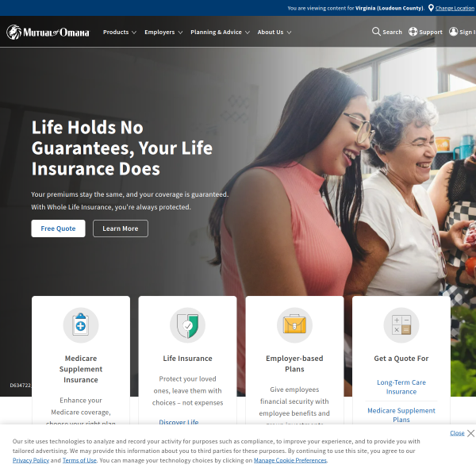Click the Life Insurance card title
The width and height of the screenshot is (476, 476).
(x=187, y=359)
